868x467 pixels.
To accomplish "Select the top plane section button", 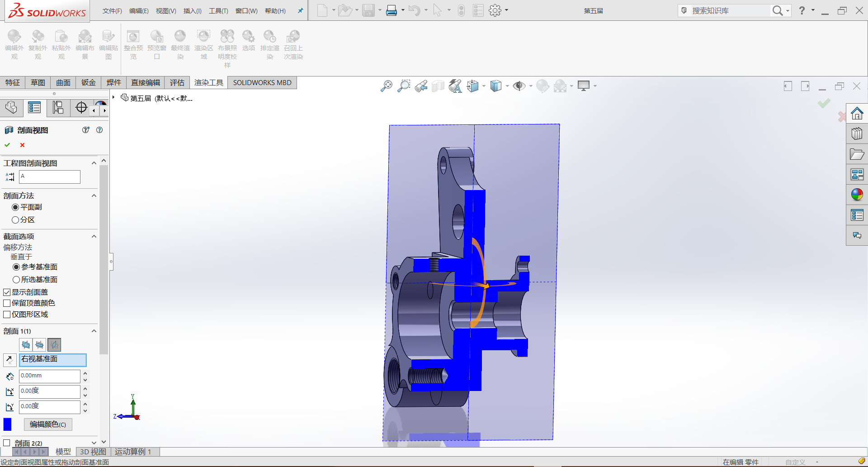I will [40, 345].
